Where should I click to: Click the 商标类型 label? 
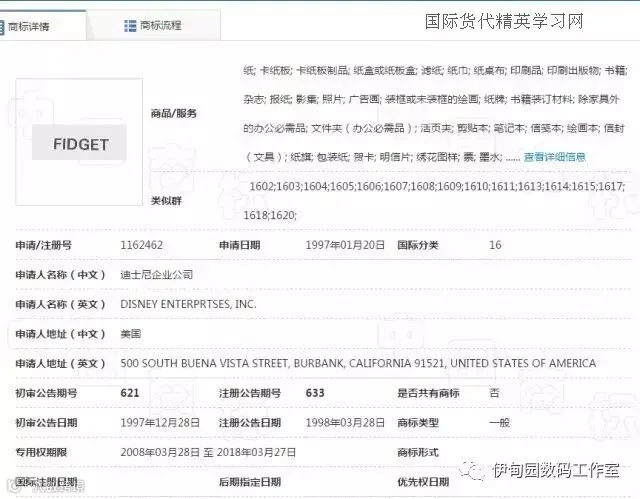418,423
